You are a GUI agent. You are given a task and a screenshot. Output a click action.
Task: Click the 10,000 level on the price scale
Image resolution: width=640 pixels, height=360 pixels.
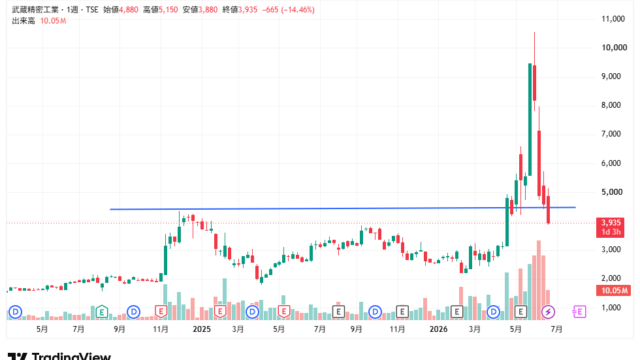(x=614, y=48)
